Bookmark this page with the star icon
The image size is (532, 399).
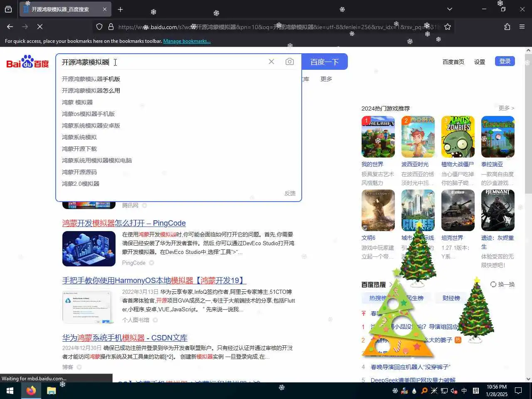pyautogui.click(x=448, y=27)
